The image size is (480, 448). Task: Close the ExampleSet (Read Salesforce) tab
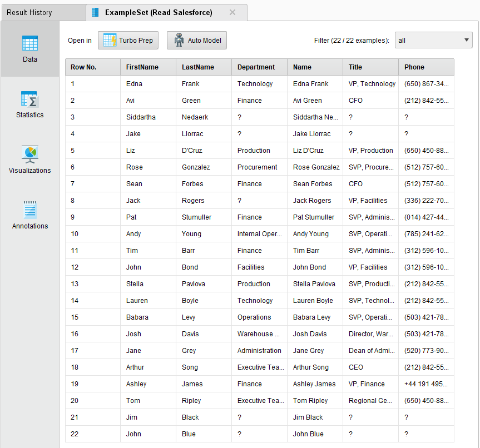(x=232, y=12)
